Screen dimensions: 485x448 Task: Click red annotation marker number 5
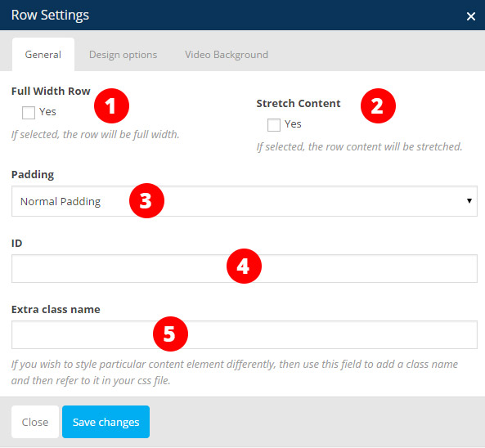click(170, 334)
